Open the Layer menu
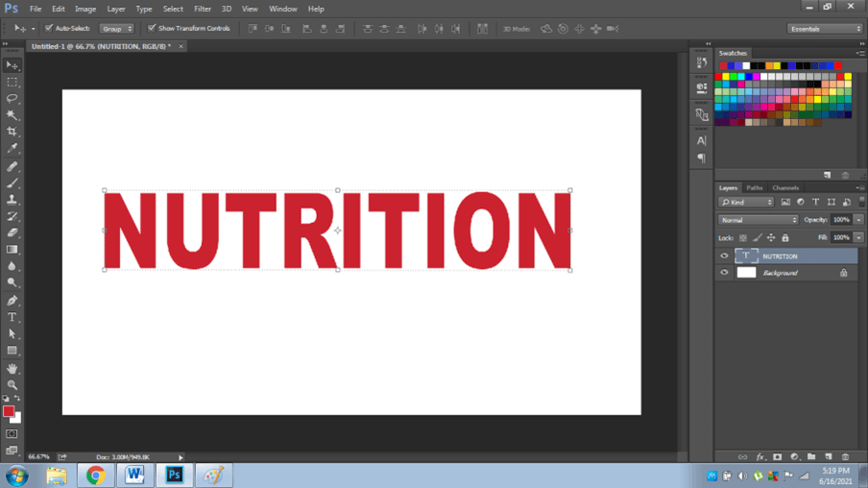This screenshot has height=488, width=868. [115, 9]
